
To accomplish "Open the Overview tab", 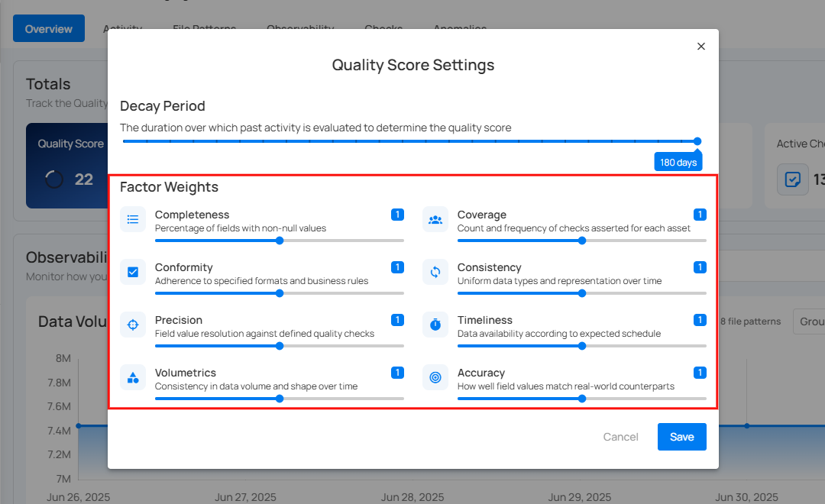I will (x=48, y=28).
